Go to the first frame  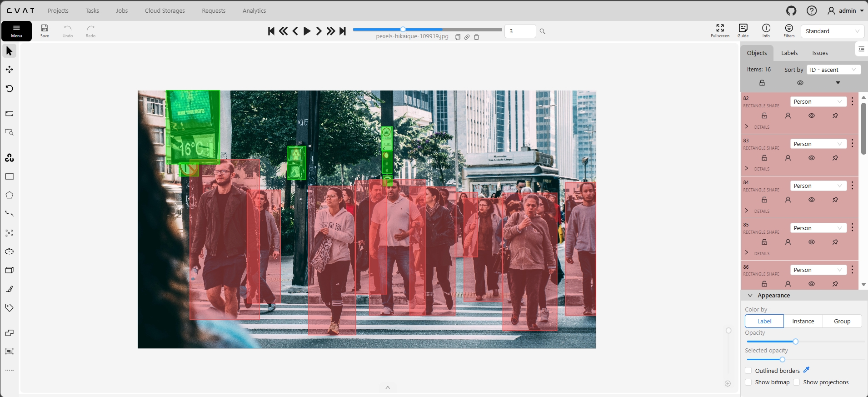click(271, 31)
